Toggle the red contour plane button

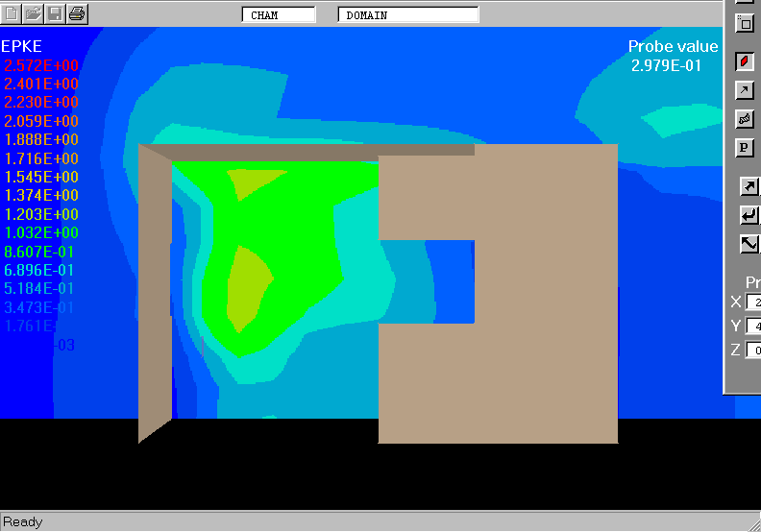745,61
